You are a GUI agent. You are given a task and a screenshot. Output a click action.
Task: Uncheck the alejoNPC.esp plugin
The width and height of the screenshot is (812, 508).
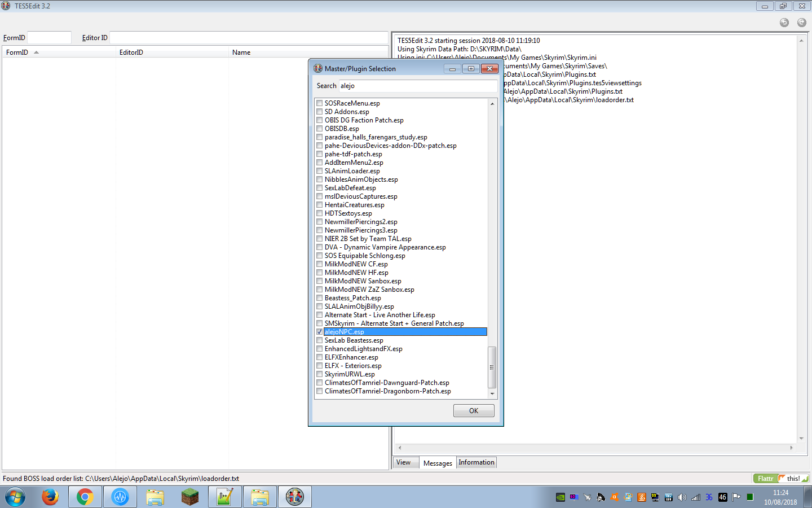pyautogui.click(x=319, y=331)
